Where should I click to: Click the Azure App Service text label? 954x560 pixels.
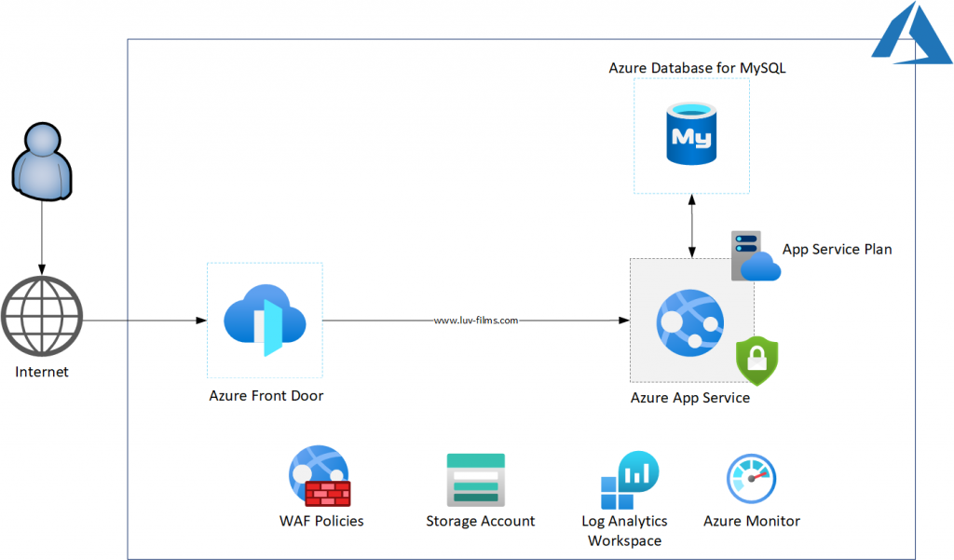pos(689,398)
